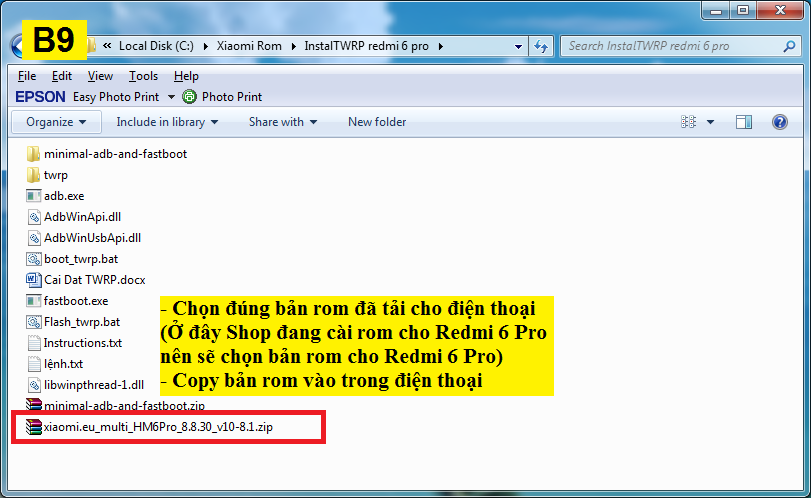Screen dimensions: 811x498
Task: Select file name xiaomi.eu_multi_HM6Pro_8.8.30_v10-8.1.zip
Action: pyautogui.click(x=158, y=427)
